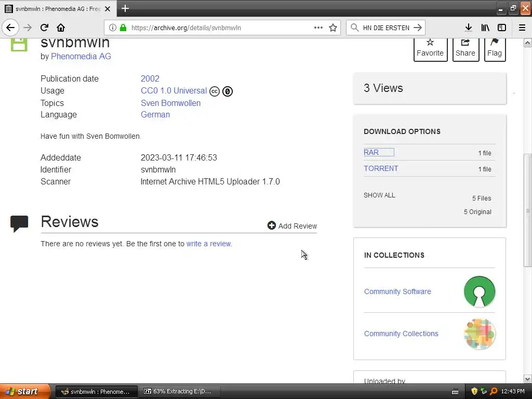The image size is (532, 399).
Task: Click the green floppy disk software icon
Action: [x=19, y=45]
